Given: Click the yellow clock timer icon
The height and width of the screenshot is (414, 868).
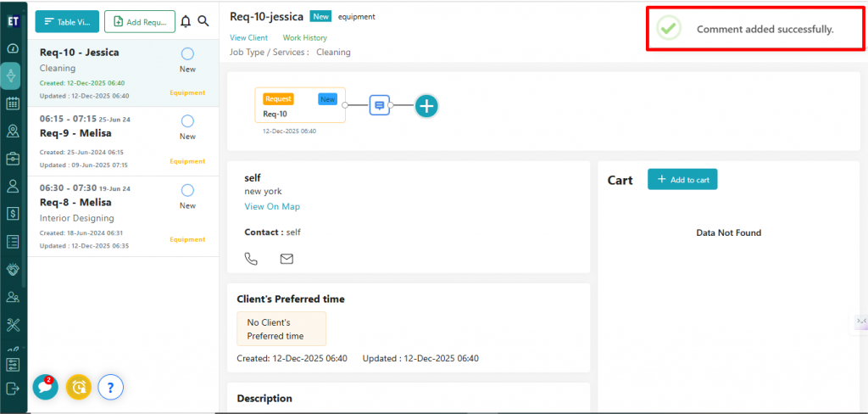Looking at the screenshot, I should [78, 387].
